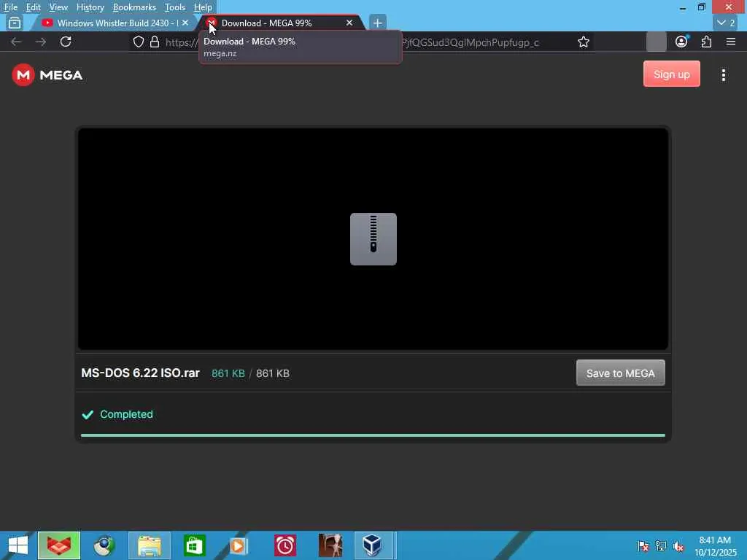This screenshot has width=747, height=560.
Task: Open the Tools menu
Action: (x=174, y=7)
